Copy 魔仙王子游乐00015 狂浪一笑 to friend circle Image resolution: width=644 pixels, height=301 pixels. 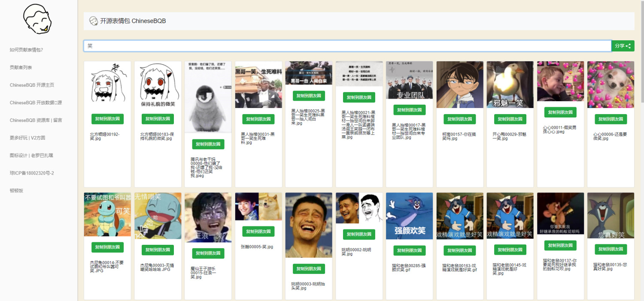pyautogui.click(x=208, y=253)
